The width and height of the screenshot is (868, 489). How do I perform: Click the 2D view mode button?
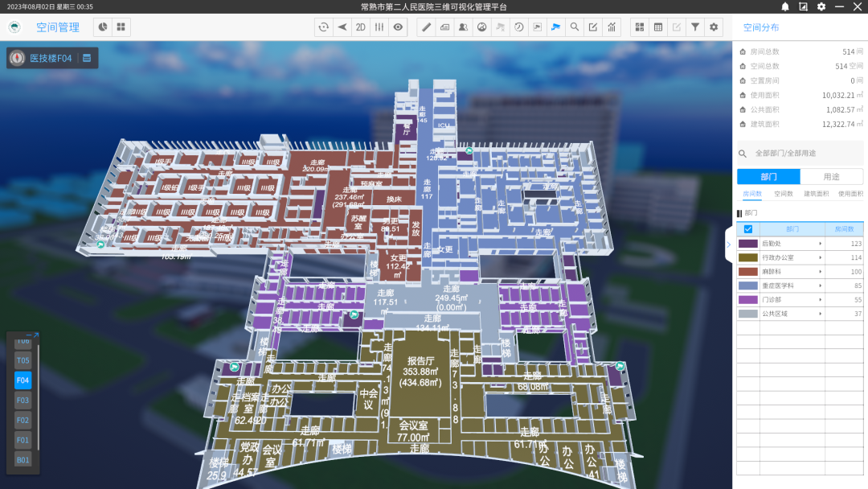click(361, 27)
